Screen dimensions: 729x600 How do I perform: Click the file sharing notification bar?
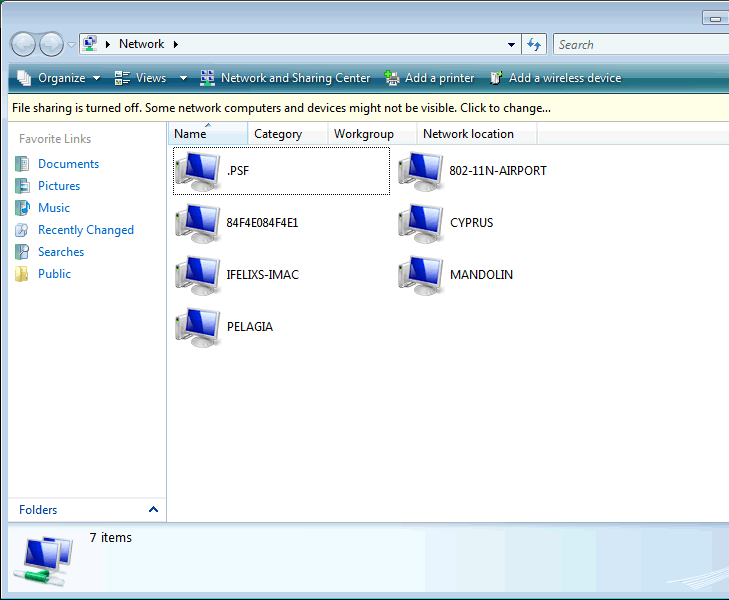point(281,108)
